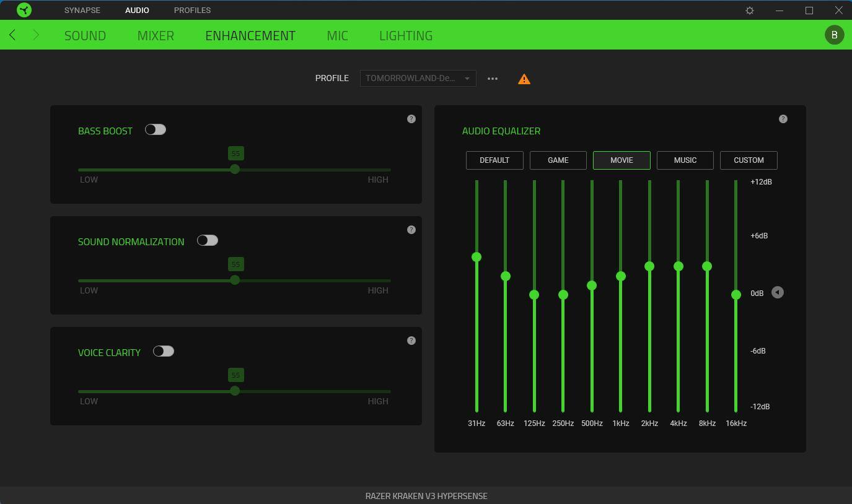
Task: Turn on Sound Normalization switch
Action: [208, 240]
